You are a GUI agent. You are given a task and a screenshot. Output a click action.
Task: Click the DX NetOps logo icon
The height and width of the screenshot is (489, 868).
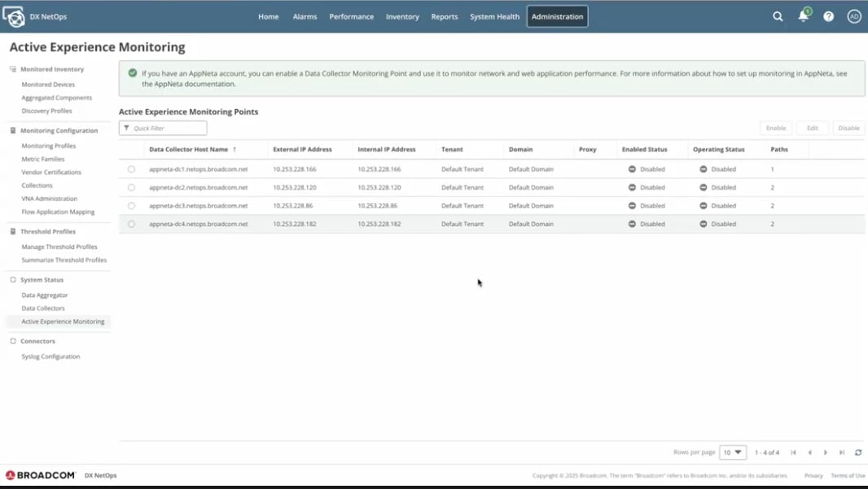[14, 16]
